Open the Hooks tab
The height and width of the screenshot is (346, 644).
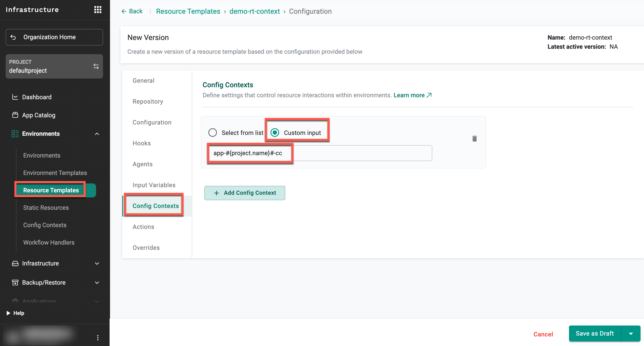point(142,143)
